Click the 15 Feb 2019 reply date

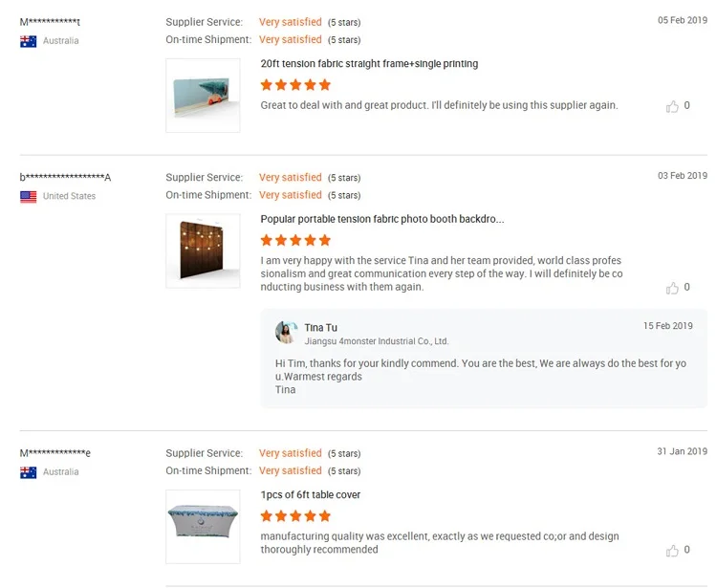pyautogui.click(x=667, y=326)
